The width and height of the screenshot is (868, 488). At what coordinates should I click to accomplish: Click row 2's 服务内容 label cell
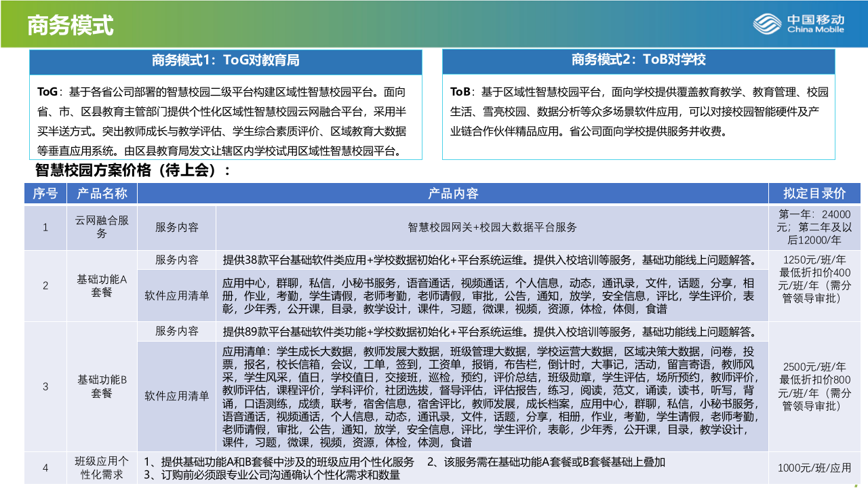pyautogui.click(x=176, y=260)
